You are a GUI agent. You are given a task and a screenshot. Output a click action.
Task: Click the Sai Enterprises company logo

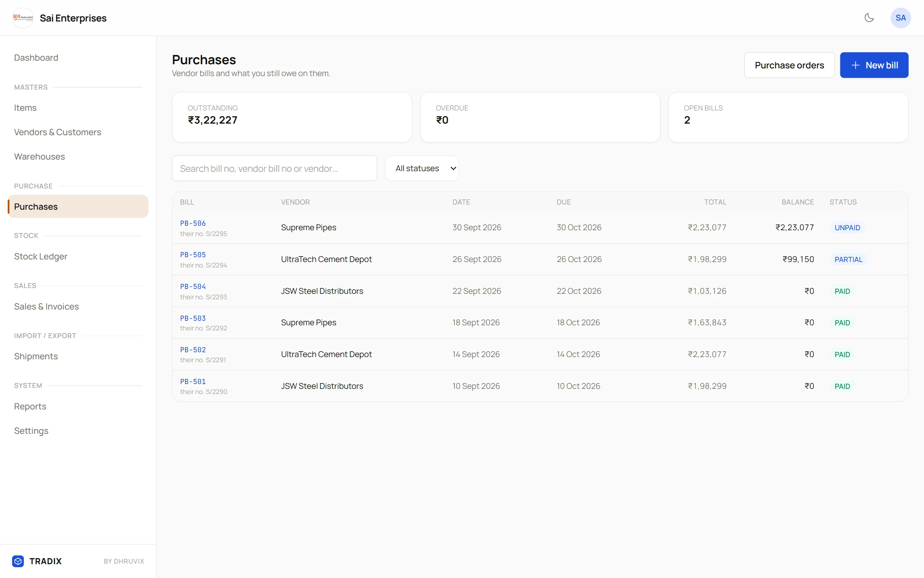(x=23, y=18)
